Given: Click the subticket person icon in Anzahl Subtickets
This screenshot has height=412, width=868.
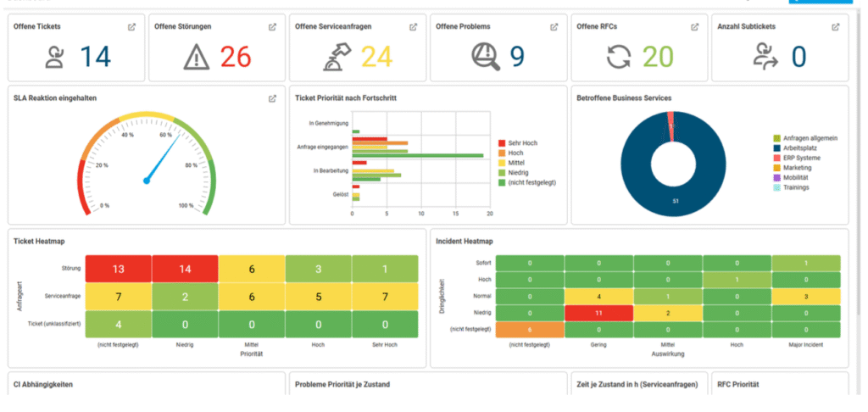Looking at the screenshot, I should point(766,58).
